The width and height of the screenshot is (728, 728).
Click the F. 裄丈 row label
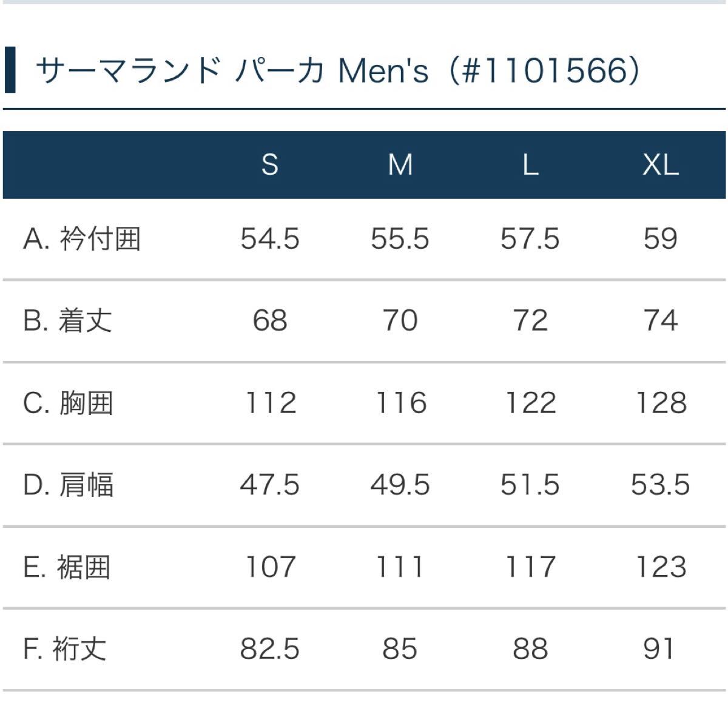[x=65, y=649]
